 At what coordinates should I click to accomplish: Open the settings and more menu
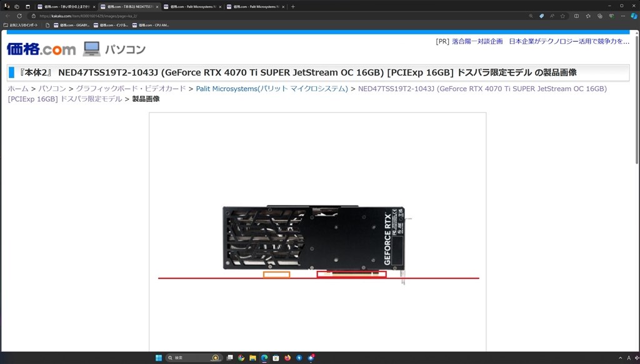623,16
